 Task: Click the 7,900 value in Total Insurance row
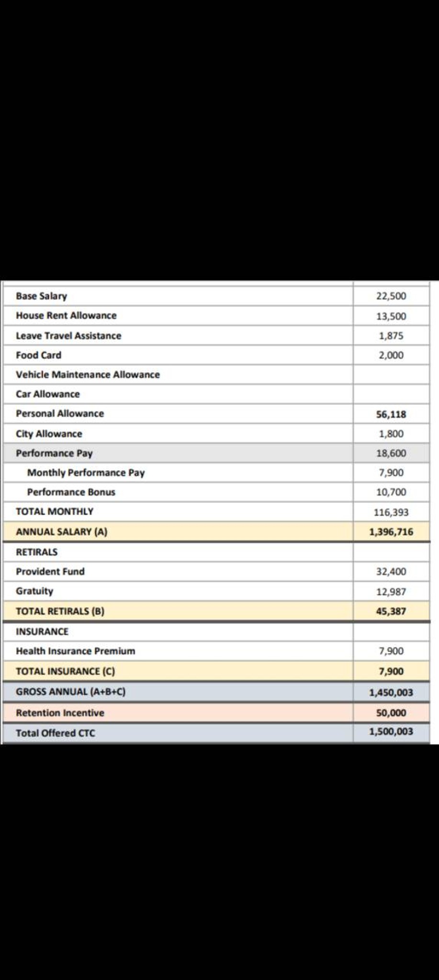coord(391,671)
